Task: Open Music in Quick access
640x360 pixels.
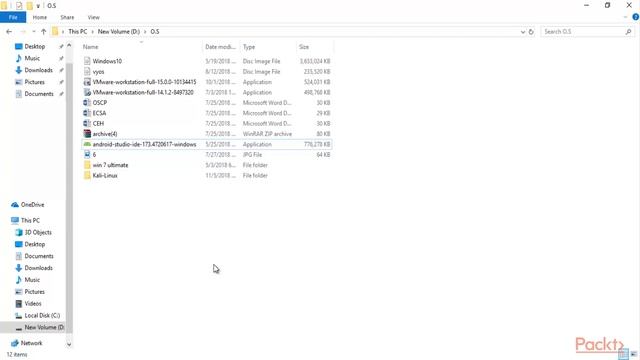Action: (x=32, y=58)
